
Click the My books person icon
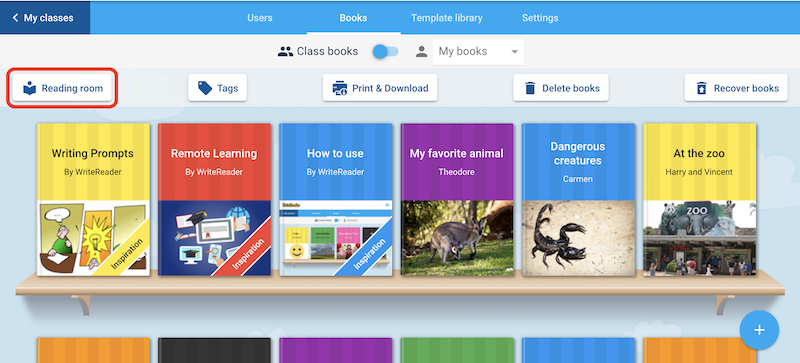[x=421, y=52]
